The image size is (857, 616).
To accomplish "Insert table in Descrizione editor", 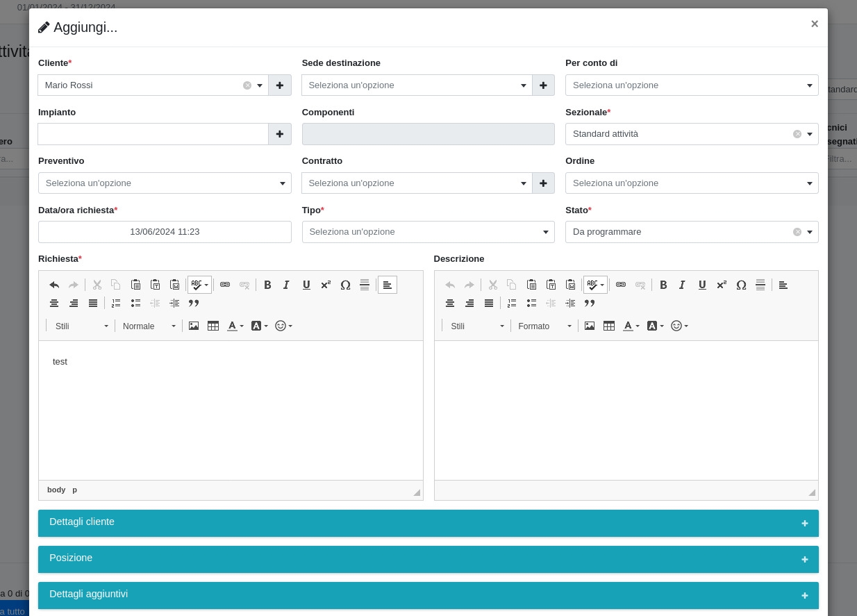I will point(609,326).
